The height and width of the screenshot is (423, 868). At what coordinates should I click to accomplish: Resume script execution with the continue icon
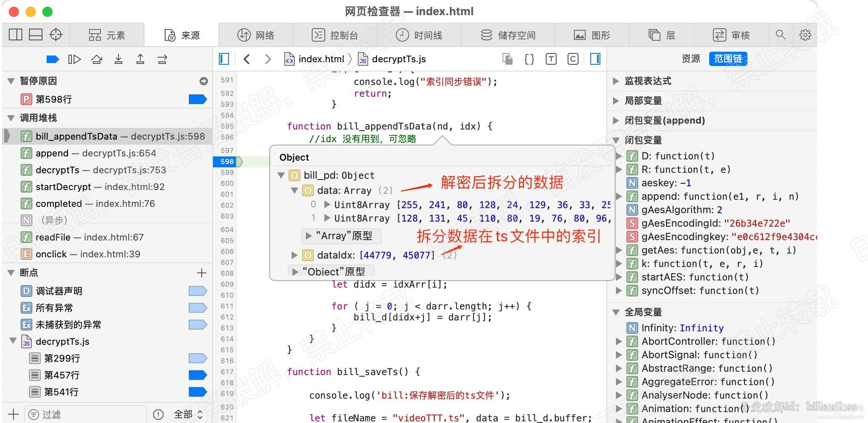(52, 59)
